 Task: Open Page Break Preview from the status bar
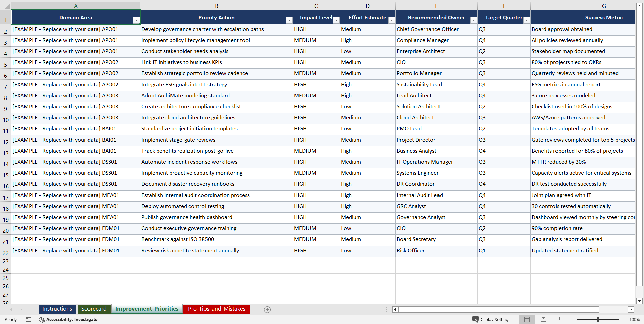tap(560, 319)
